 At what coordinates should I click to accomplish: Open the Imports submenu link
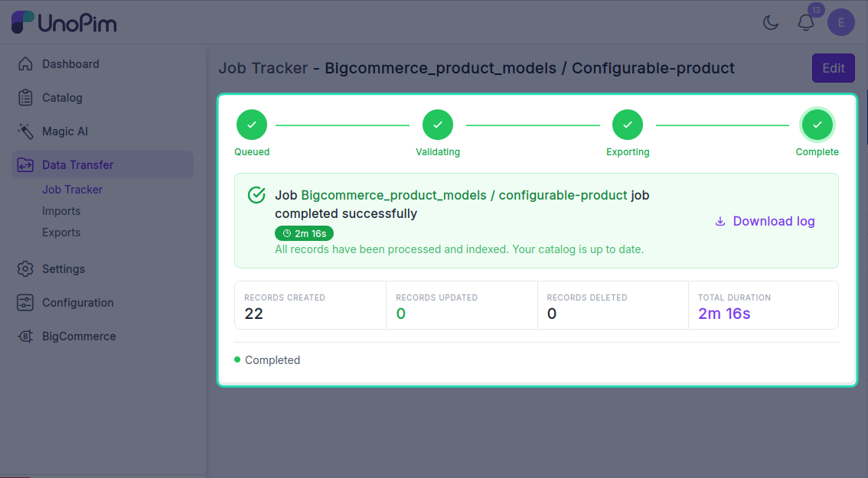61,211
